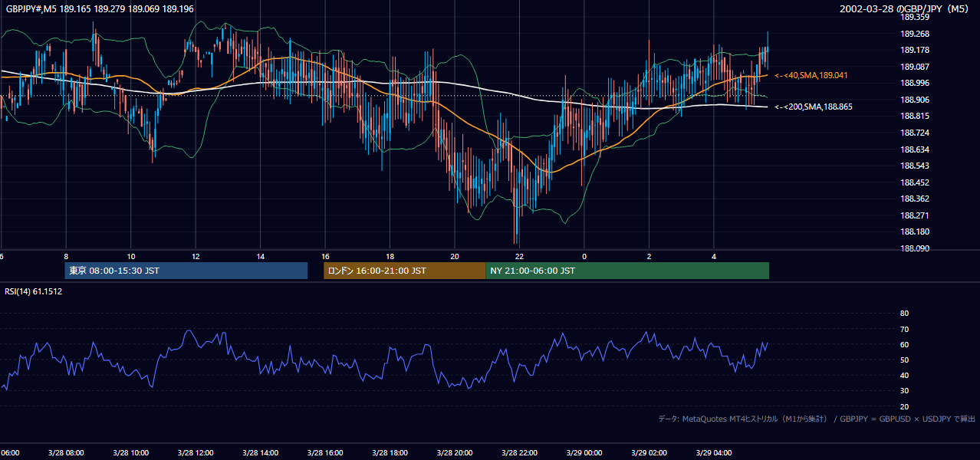
Task: Click the hour 18 tick under price chart
Action: click(390, 256)
